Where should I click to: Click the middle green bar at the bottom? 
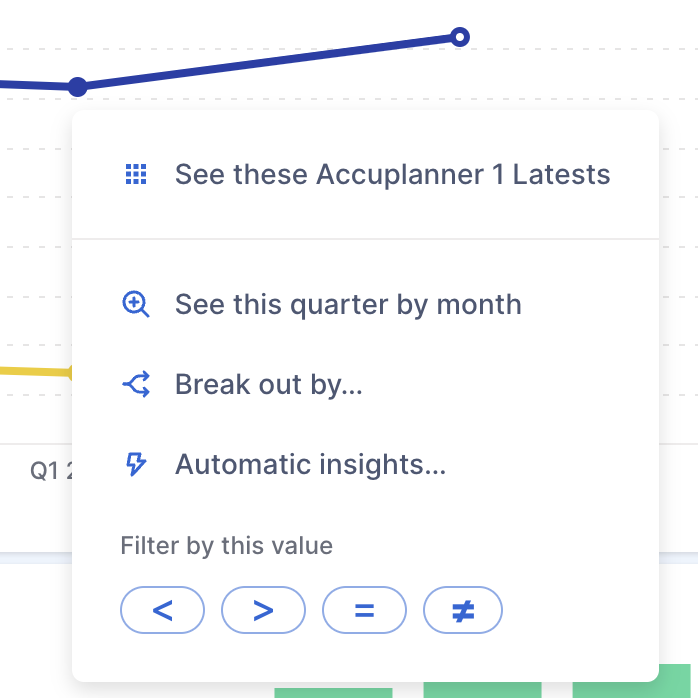(482, 690)
